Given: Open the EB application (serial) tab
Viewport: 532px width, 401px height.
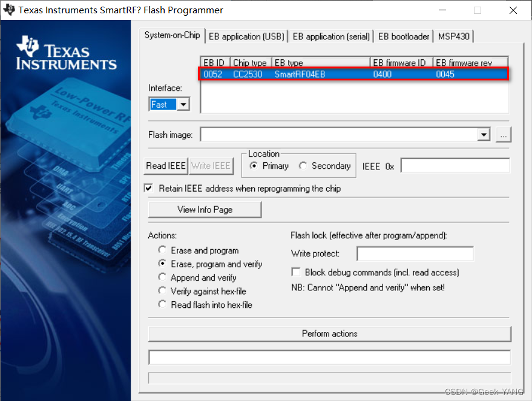Looking at the screenshot, I should point(331,37).
